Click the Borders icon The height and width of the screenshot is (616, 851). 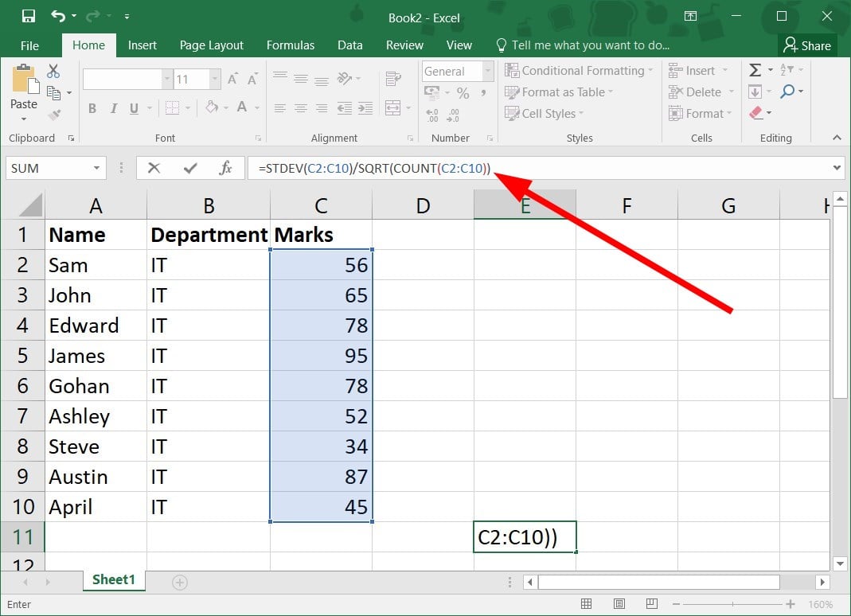pyautogui.click(x=172, y=108)
